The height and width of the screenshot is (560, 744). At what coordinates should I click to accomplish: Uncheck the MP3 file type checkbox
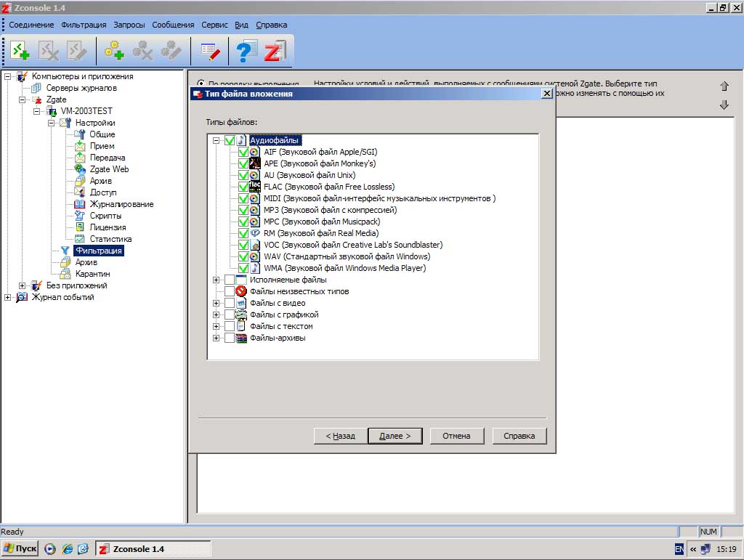(243, 210)
